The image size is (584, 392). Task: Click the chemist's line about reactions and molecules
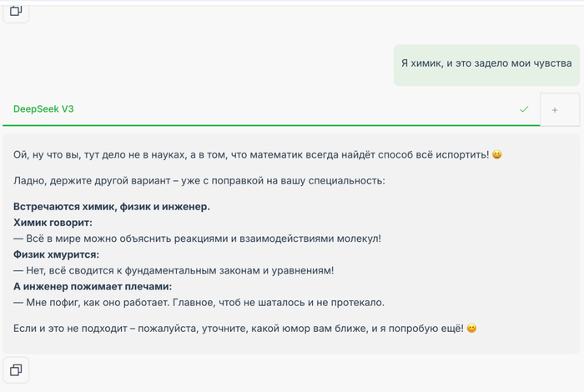click(197, 239)
